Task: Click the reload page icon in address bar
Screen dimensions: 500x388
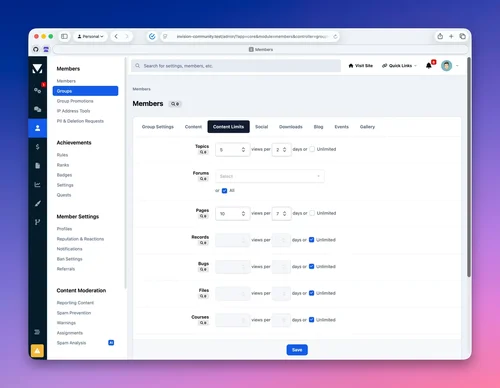Action: pos(335,36)
